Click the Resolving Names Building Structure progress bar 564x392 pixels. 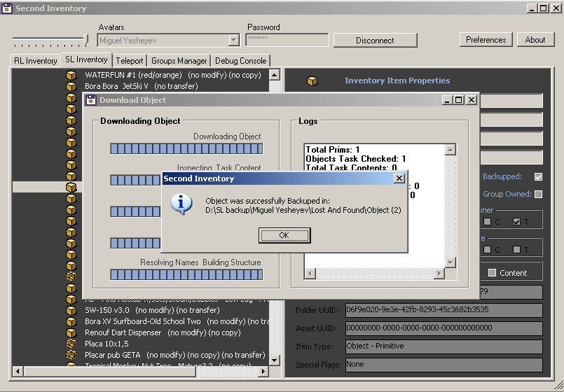(x=186, y=274)
